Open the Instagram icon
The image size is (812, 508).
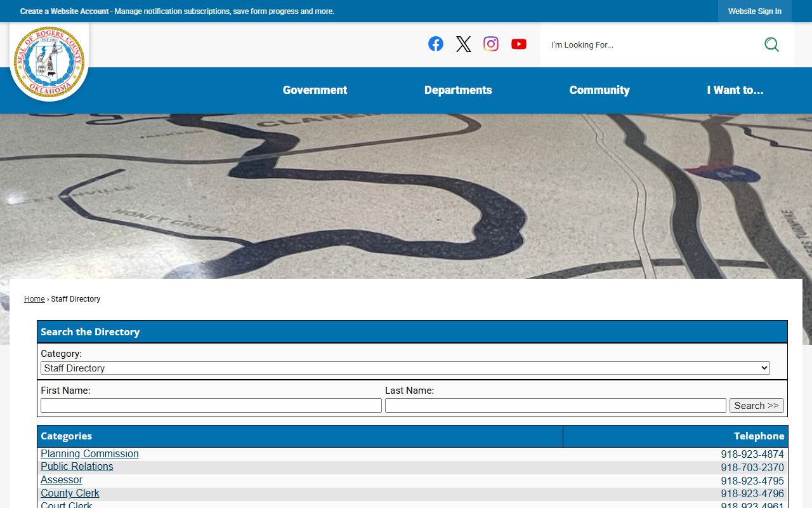point(491,44)
